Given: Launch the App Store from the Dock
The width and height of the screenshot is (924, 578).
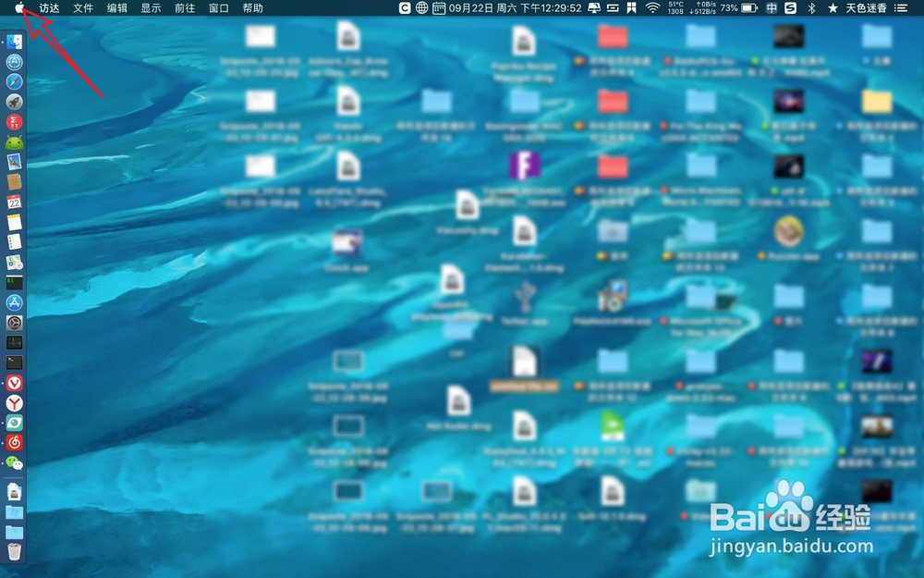Looking at the screenshot, I should 14,302.
